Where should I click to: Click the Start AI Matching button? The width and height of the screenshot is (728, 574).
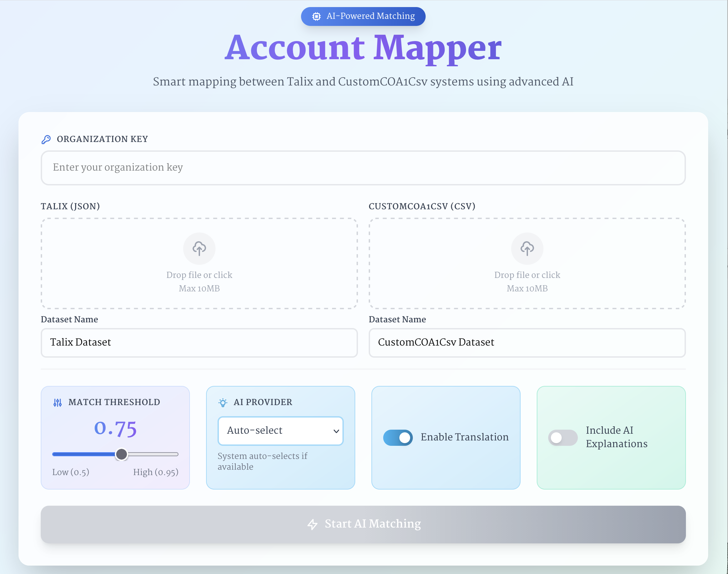click(363, 524)
